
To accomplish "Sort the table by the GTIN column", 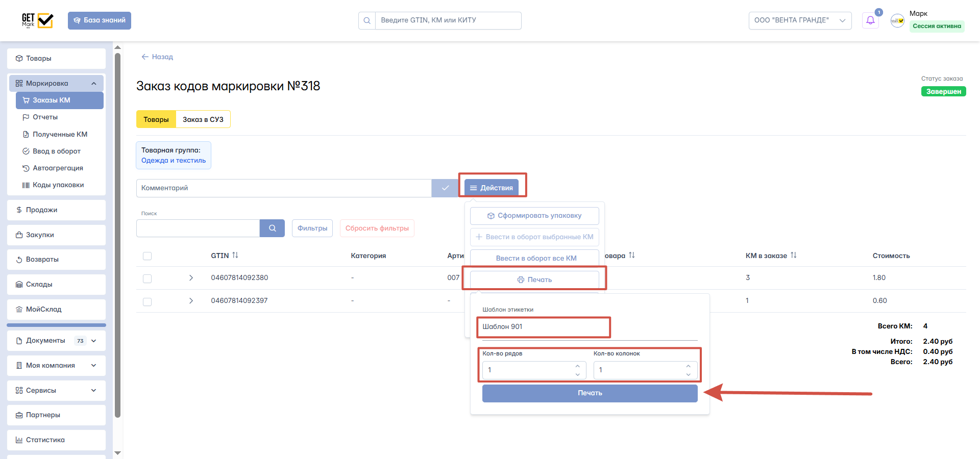I will coord(235,256).
